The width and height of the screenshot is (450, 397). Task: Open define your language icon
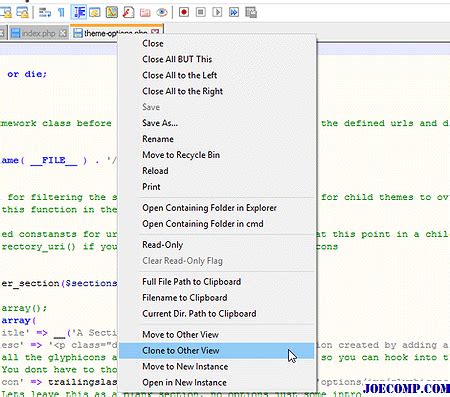click(x=95, y=12)
